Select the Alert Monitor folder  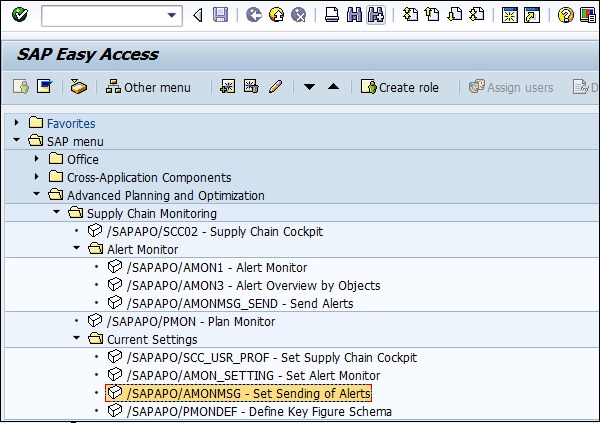pyautogui.click(x=142, y=250)
